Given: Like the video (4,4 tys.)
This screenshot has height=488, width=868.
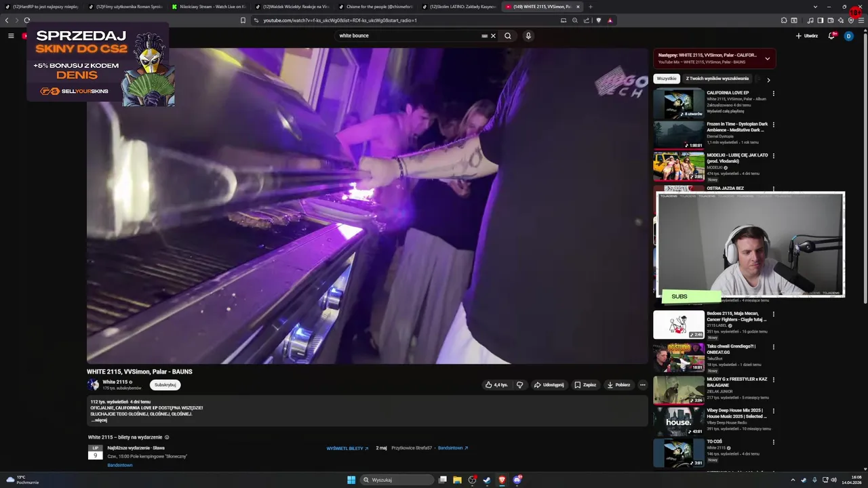Looking at the screenshot, I should (x=496, y=385).
